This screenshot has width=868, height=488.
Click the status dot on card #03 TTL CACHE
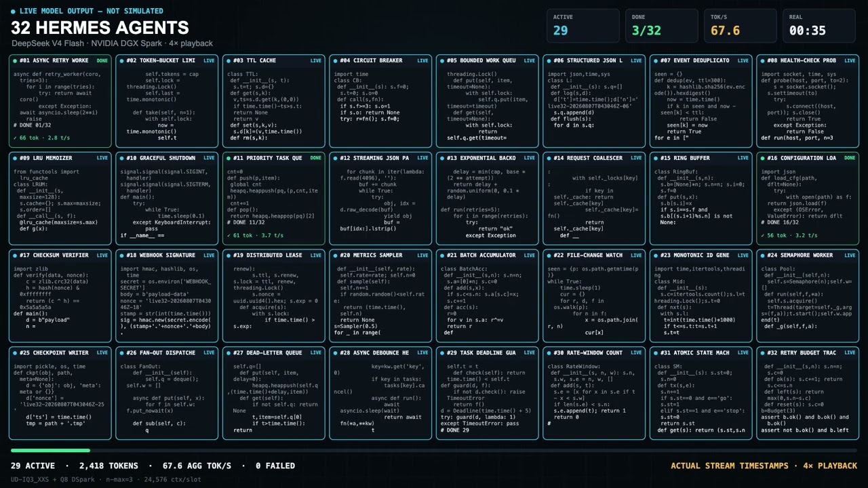229,60
